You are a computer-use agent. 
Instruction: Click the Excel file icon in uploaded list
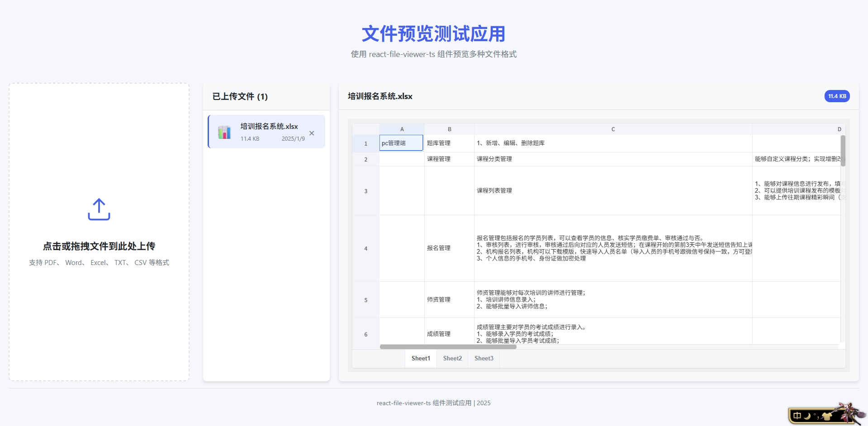tap(224, 132)
